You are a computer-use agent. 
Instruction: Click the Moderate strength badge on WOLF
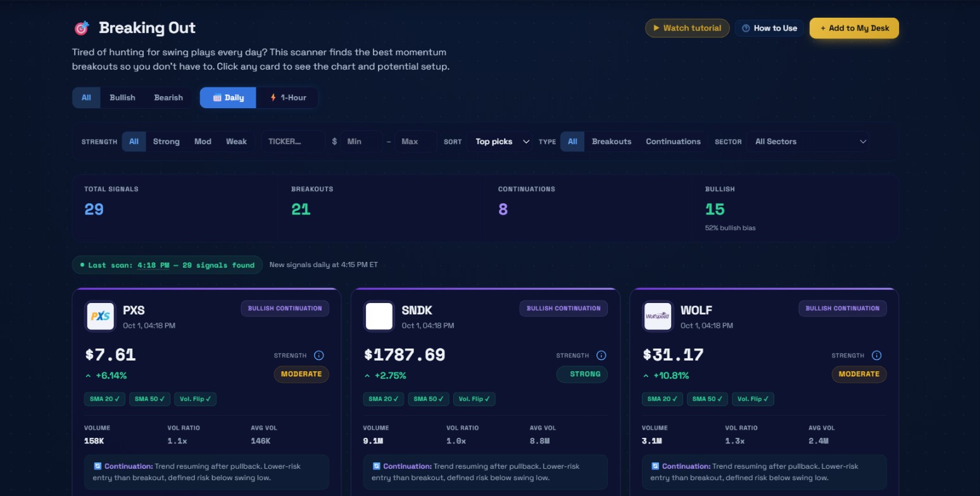(x=859, y=374)
